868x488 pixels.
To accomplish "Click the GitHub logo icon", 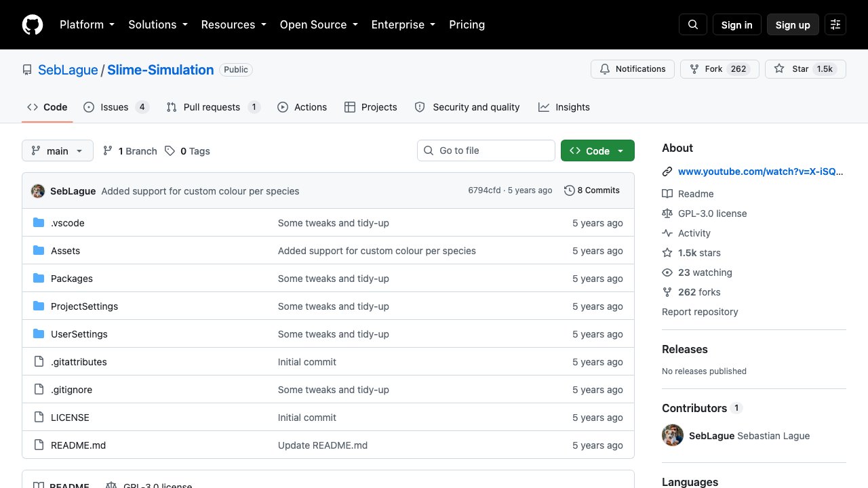I will [33, 24].
